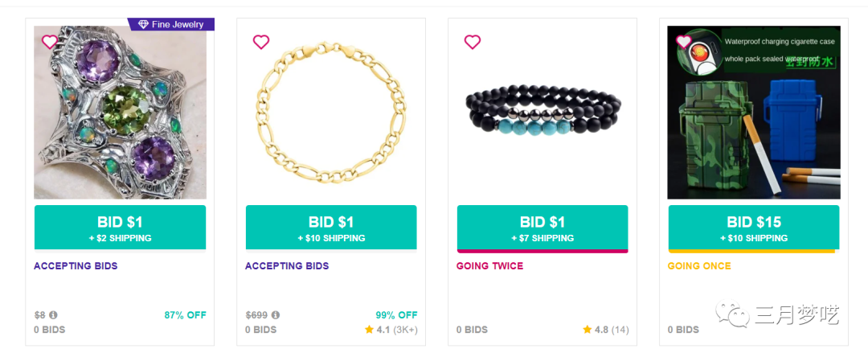This screenshot has width=868, height=353.
Task: Open the gold chain bracelet image
Action: point(331,113)
